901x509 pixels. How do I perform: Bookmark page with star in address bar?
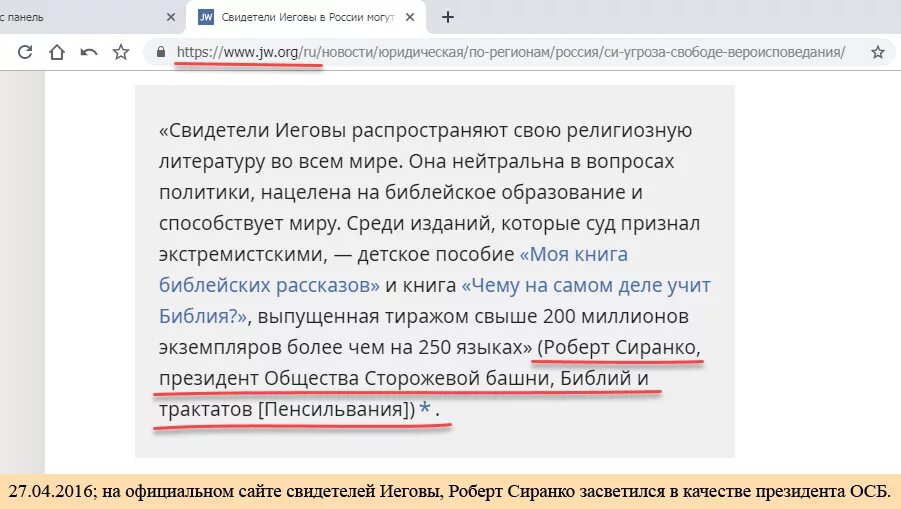877,52
